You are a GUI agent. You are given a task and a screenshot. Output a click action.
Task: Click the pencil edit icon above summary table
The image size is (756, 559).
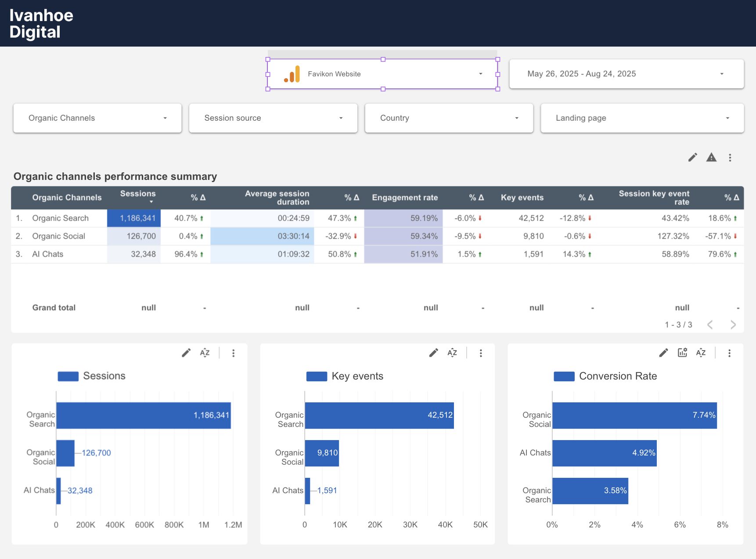[692, 158]
